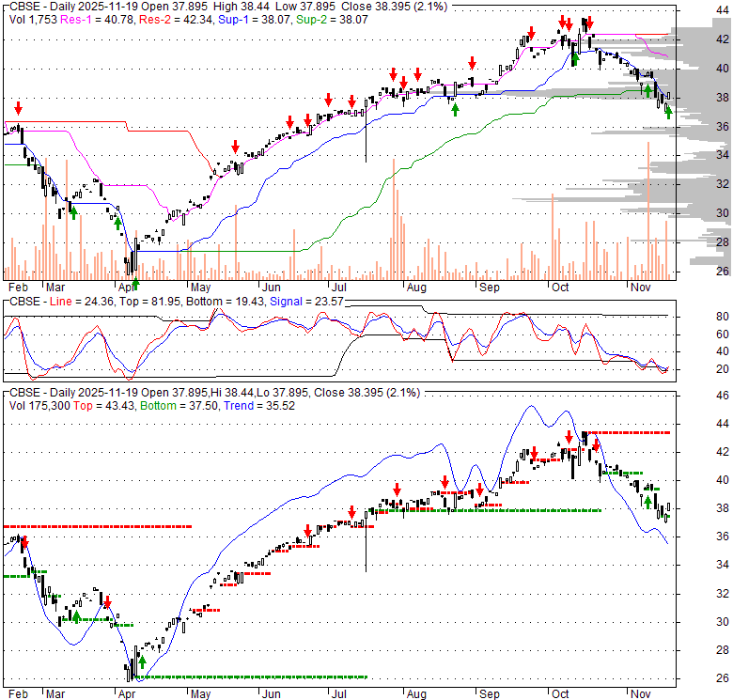Image resolution: width=733 pixels, height=700 pixels.
Task: Click the 44 price label on top chart axis
Action: click(x=723, y=10)
